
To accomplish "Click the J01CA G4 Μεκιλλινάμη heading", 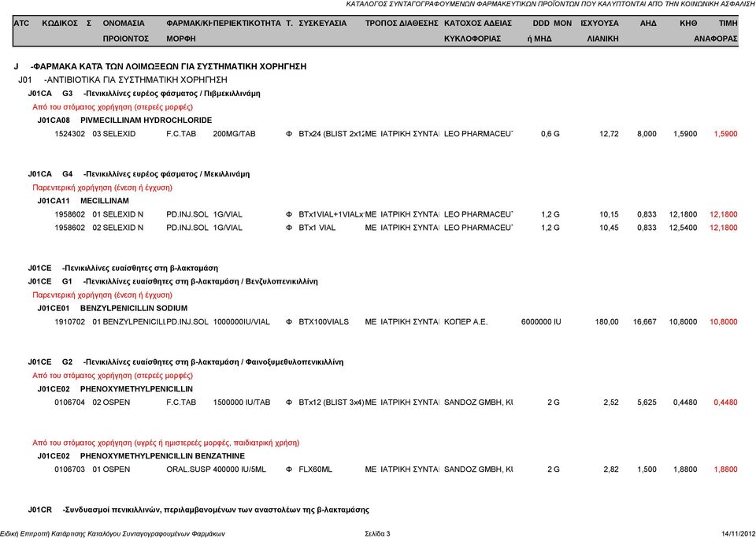I will pos(139,174).
